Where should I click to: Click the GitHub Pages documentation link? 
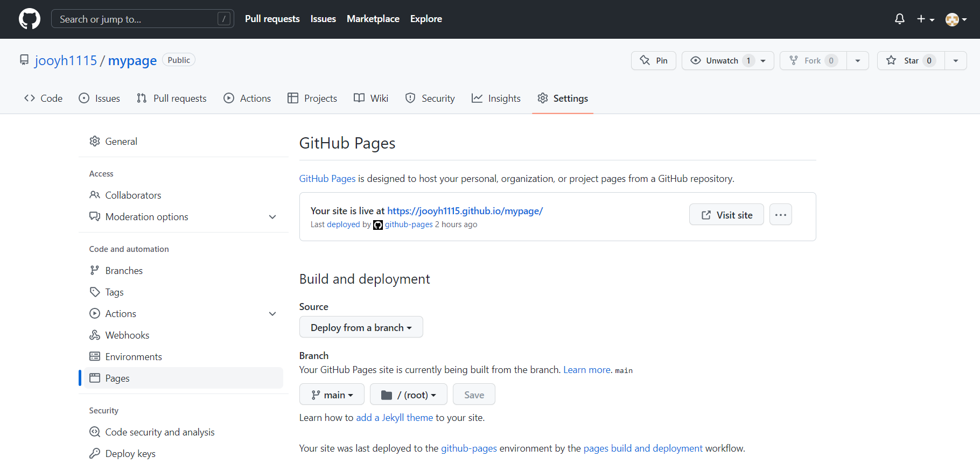click(x=327, y=179)
